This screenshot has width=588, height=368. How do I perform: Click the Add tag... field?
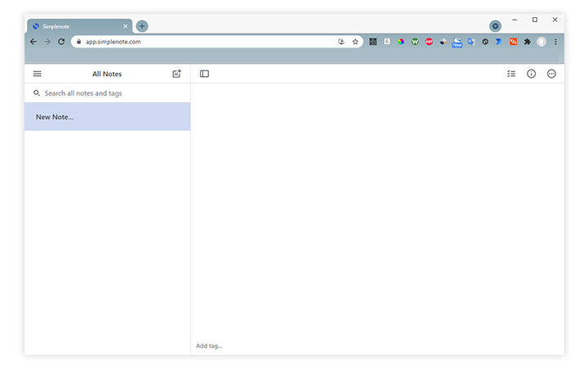pos(210,346)
